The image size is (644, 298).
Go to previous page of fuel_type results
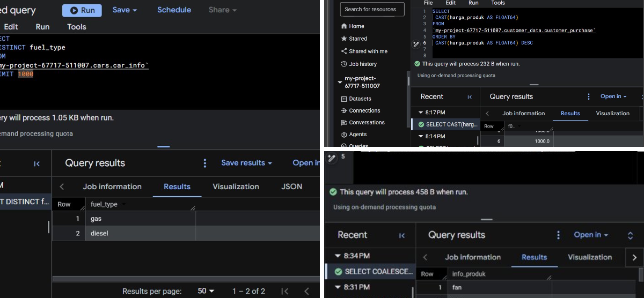coord(307,291)
